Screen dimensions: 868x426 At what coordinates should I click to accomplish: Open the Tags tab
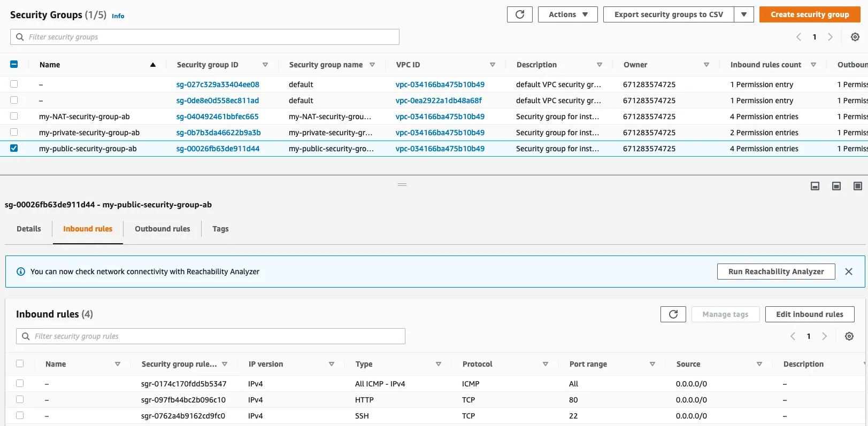(x=220, y=229)
